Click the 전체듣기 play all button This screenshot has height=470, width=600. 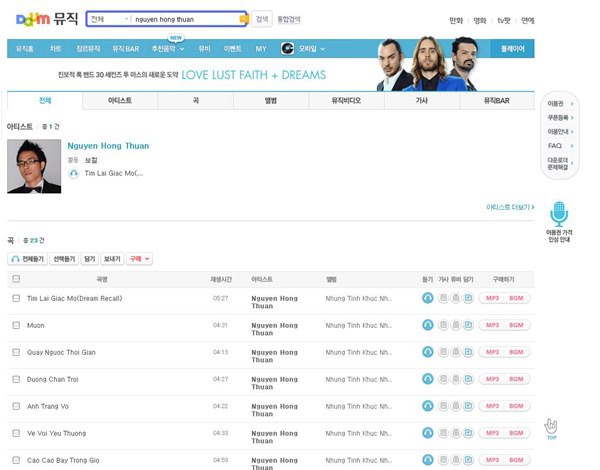27,259
